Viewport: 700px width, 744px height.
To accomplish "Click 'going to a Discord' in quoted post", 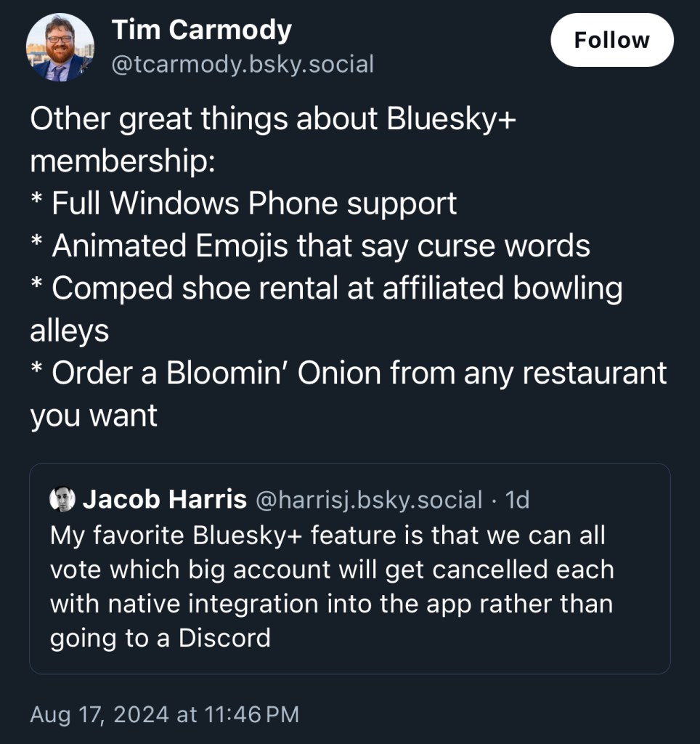I will coord(160,638).
